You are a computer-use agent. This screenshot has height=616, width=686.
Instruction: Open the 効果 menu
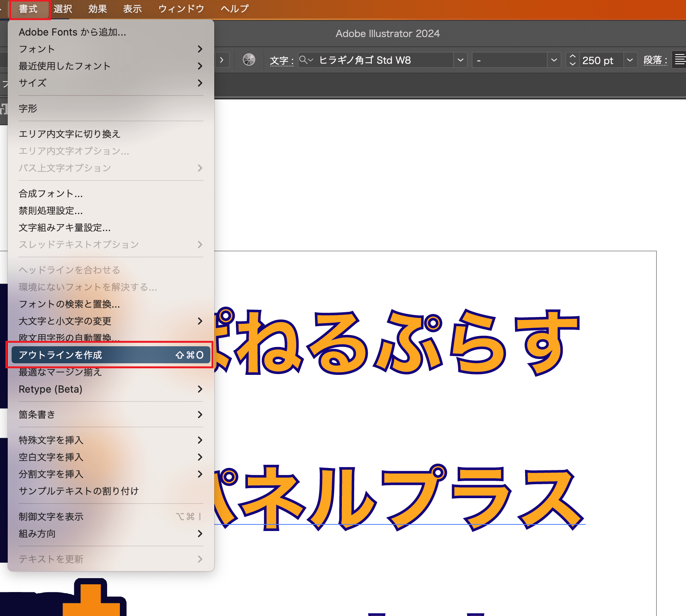(x=97, y=9)
